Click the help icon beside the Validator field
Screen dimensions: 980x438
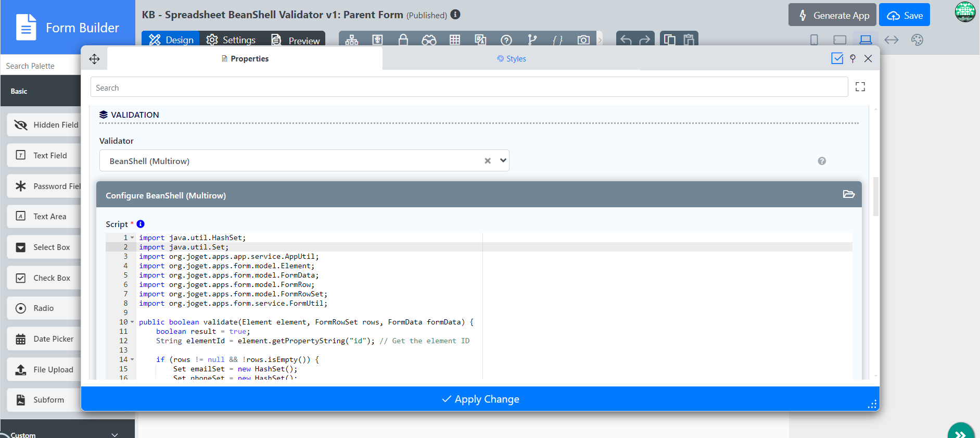(x=822, y=161)
